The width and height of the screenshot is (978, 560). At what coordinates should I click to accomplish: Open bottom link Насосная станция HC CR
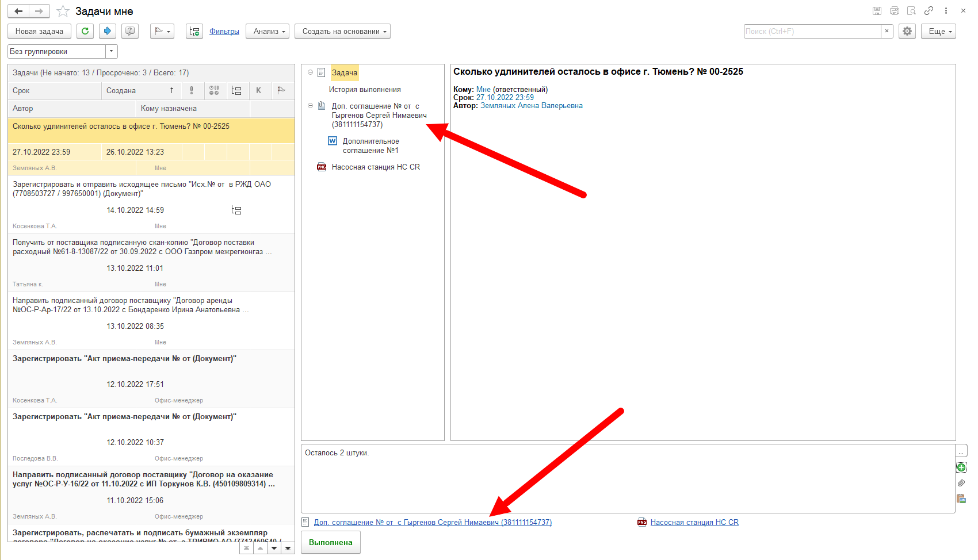click(x=694, y=523)
